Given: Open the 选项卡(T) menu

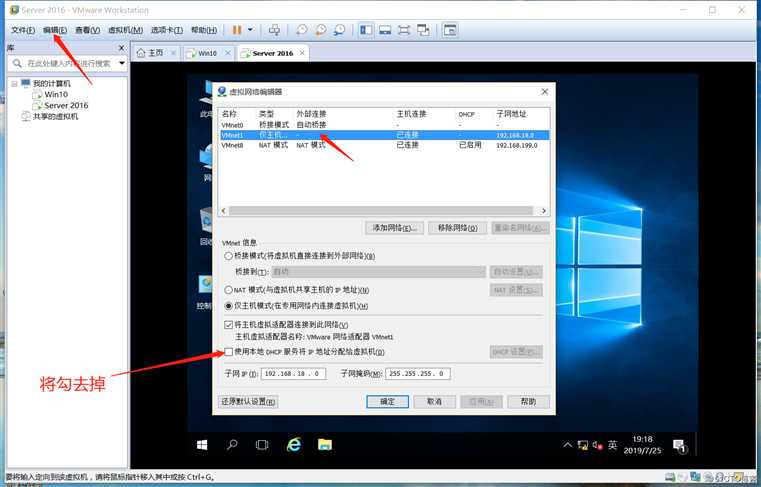Looking at the screenshot, I should pos(166,30).
